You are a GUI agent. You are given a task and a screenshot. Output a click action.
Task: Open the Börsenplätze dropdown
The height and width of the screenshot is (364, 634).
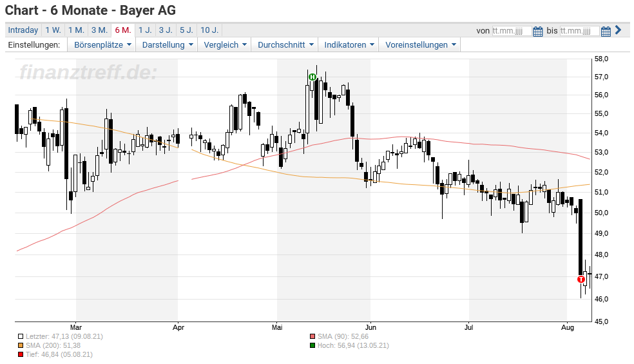pos(102,45)
